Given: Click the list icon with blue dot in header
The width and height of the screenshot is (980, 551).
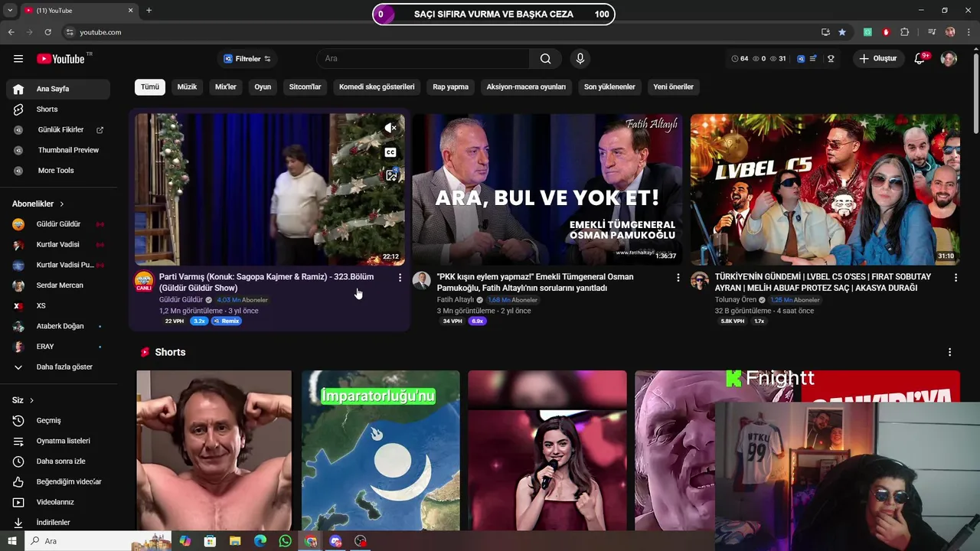Looking at the screenshot, I should 813,59.
